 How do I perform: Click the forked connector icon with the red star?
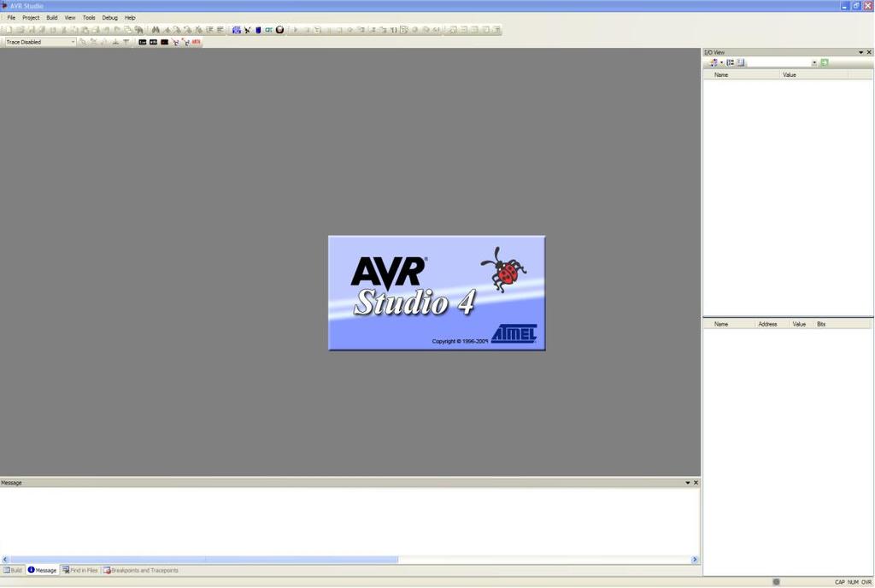pyautogui.click(x=185, y=43)
